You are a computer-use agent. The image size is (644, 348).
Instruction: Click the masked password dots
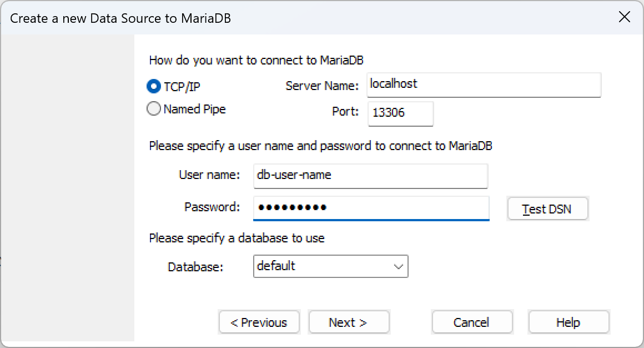[x=370, y=207]
